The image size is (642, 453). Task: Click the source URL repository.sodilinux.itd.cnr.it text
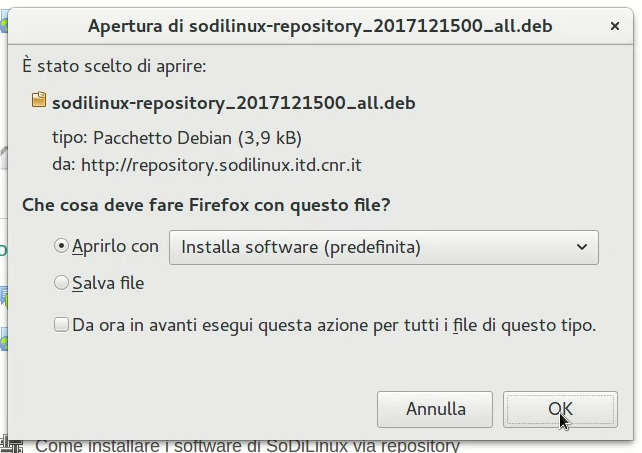(221, 163)
